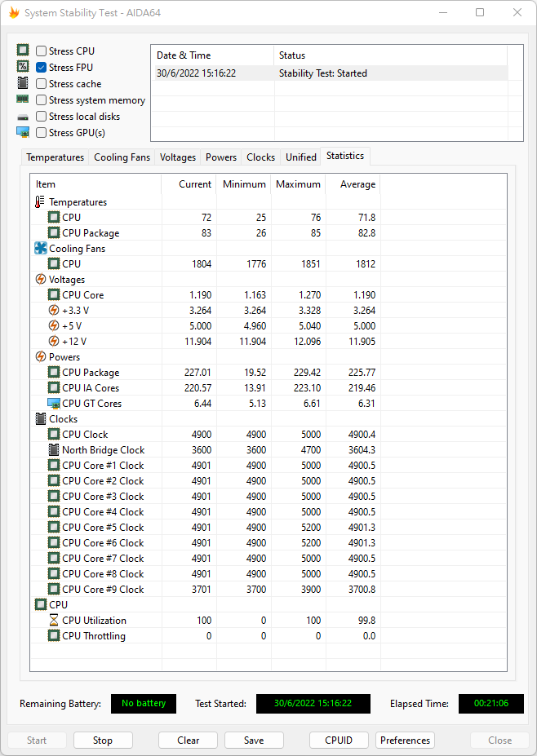
Task: Switch to the Clocks tab
Action: pos(260,157)
